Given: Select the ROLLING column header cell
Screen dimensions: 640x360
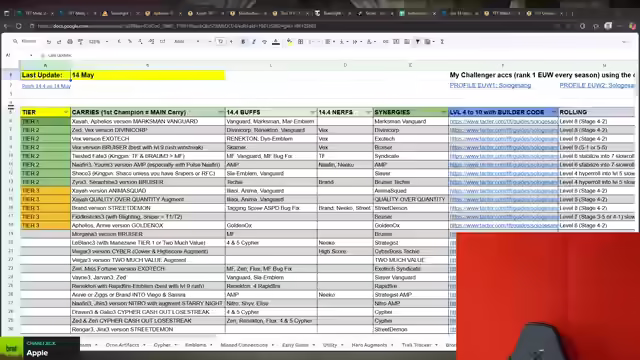Looking at the screenshot, I should coord(596,112).
